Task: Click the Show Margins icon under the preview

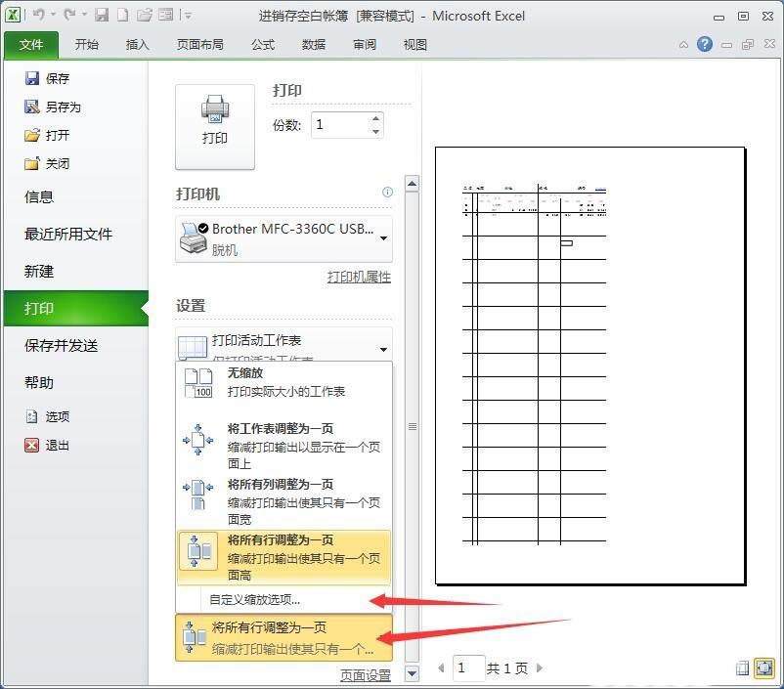Action: tap(743, 668)
